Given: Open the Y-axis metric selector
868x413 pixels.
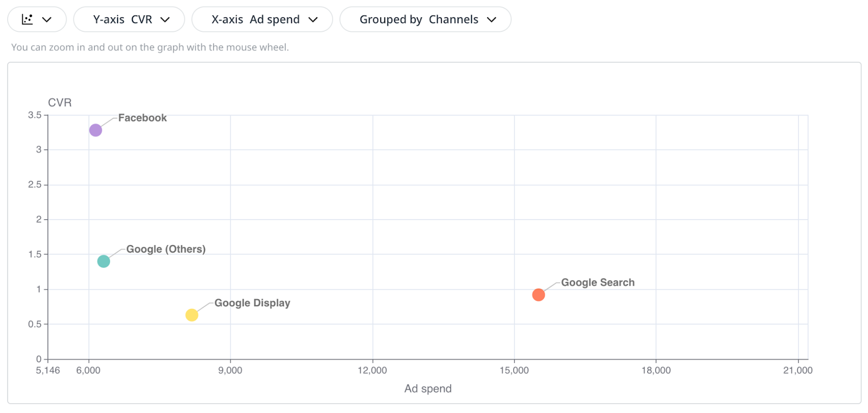Looking at the screenshot, I should coord(129,19).
